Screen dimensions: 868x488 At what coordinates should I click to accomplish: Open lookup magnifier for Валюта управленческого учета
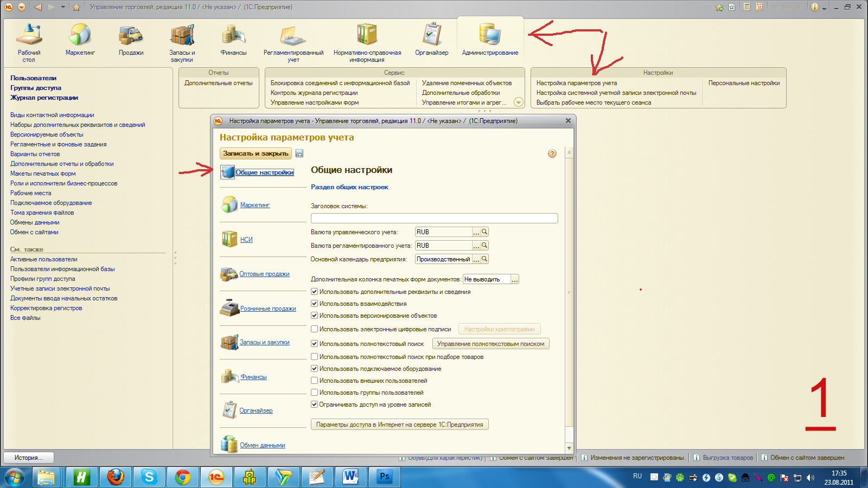click(485, 232)
